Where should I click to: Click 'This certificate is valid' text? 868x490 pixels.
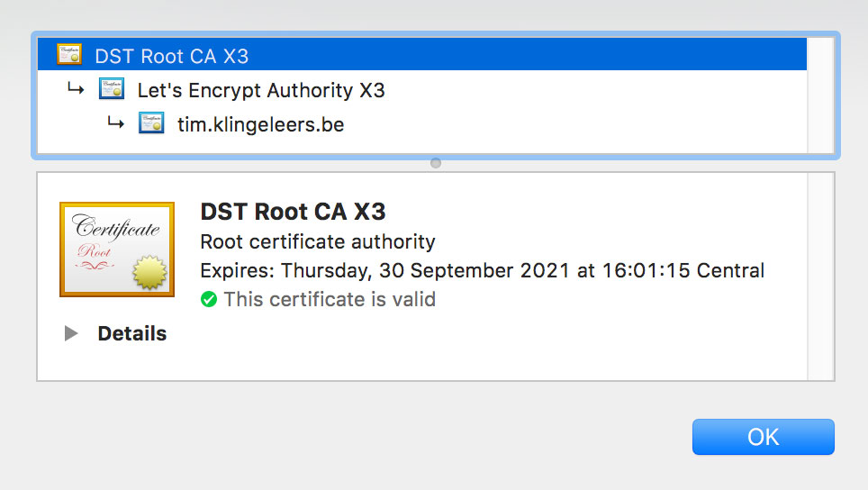coord(330,300)
